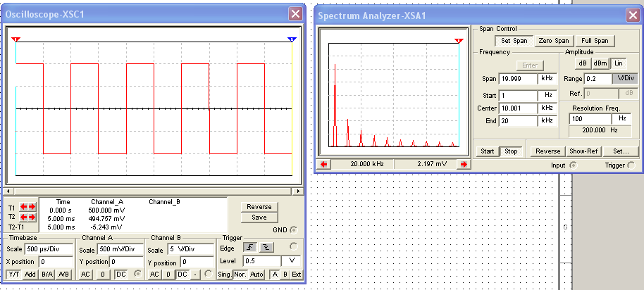Select trigger source B
The width and height of the screenshot is (644, 290).
pos(285,275)
